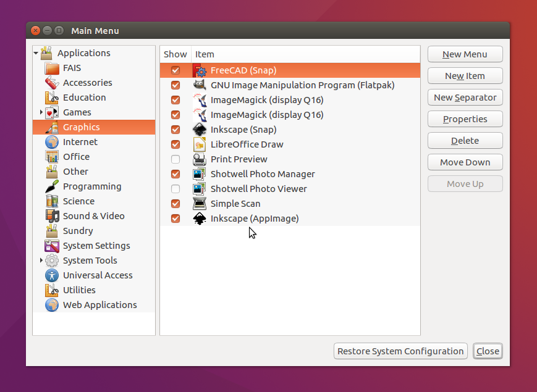Click the Education category icon
Viewport: 537px width, 392px height.
(x=52, y=98)
